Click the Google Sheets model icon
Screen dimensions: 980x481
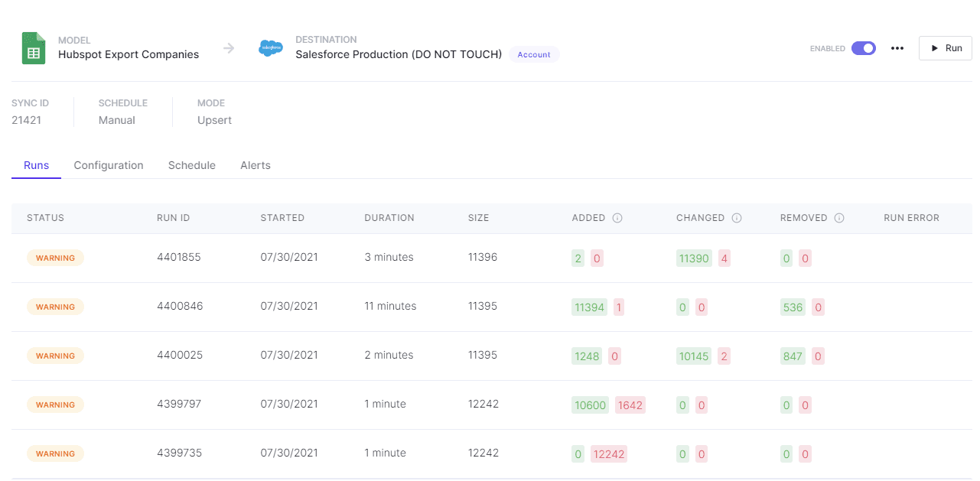[x=33, y=48]
